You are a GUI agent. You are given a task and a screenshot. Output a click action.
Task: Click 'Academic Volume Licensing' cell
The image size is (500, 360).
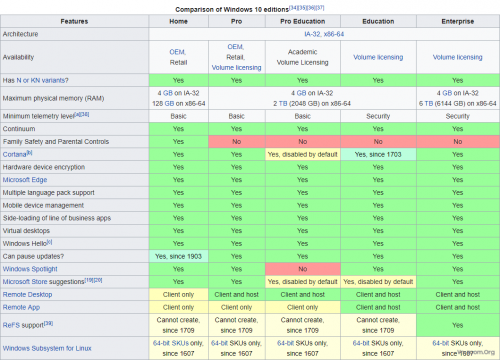(303, 57)
